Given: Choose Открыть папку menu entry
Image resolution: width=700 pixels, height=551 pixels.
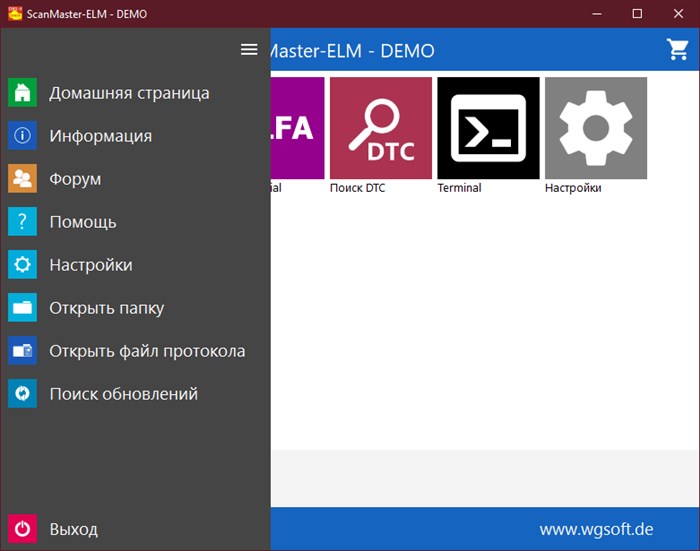Looking at the screenshot, I should tap(107, 308).
